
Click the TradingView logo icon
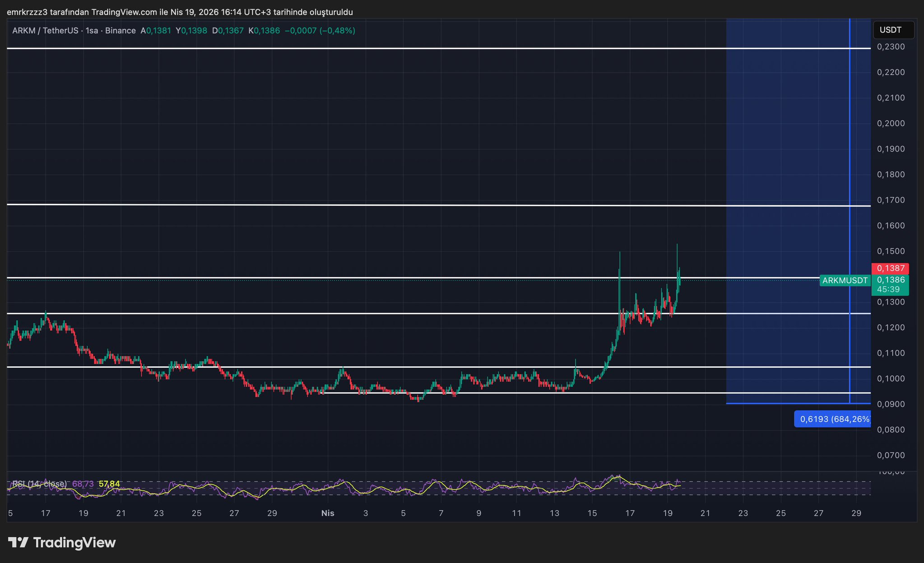pyautogui.click(x=19, y=542)
